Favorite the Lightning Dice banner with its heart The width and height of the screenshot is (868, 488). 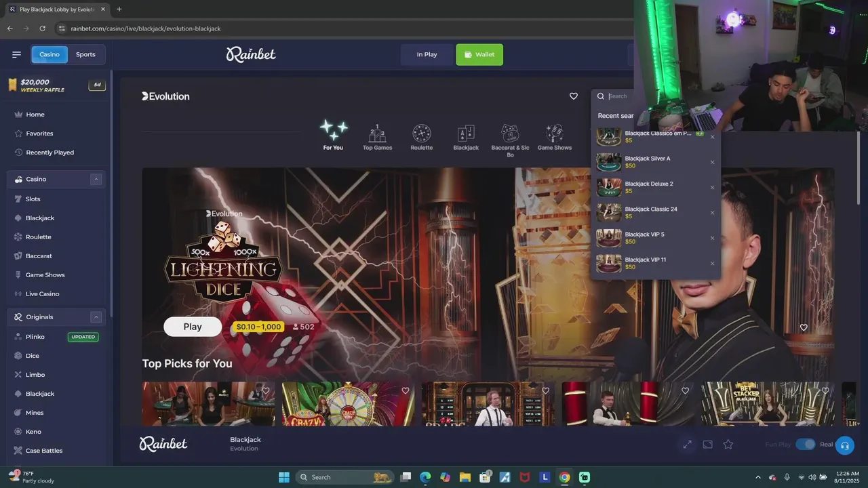pos(804,327)
